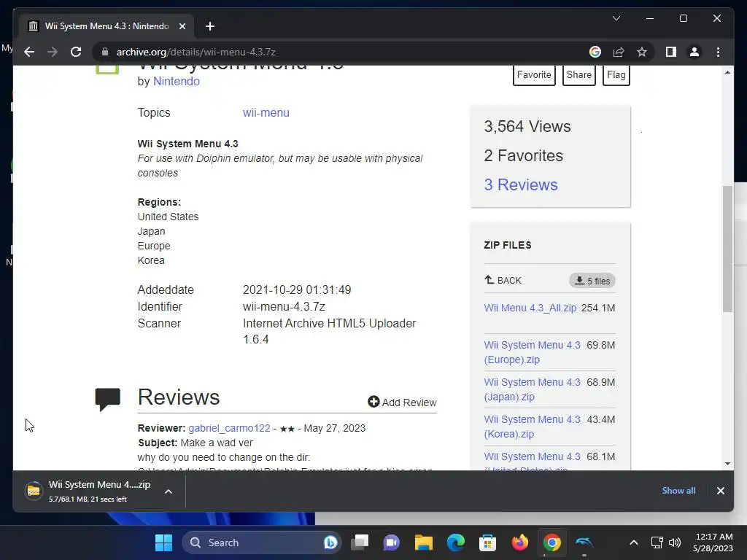Download all with the 5 files button
Viewport: 747px width, 560px height.
(x=592, y=281)
